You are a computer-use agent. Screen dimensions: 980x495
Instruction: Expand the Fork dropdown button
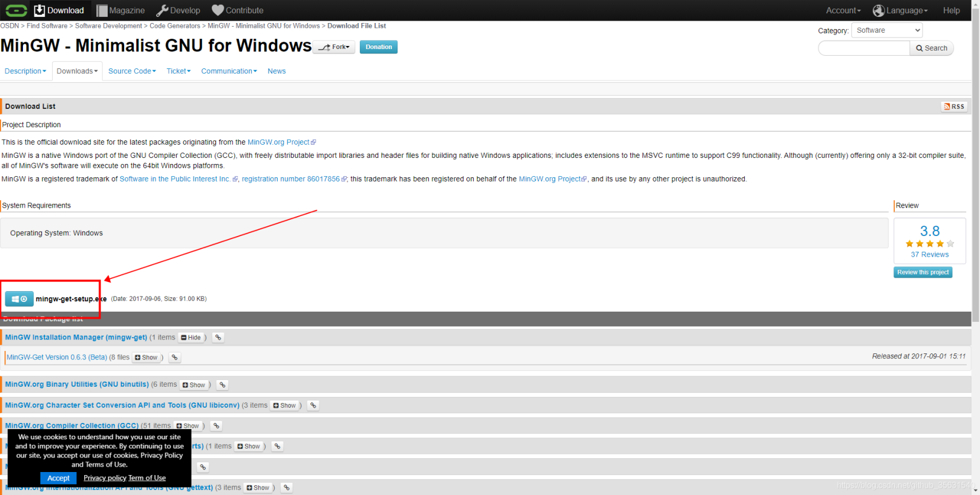click(x=334, y=47)
